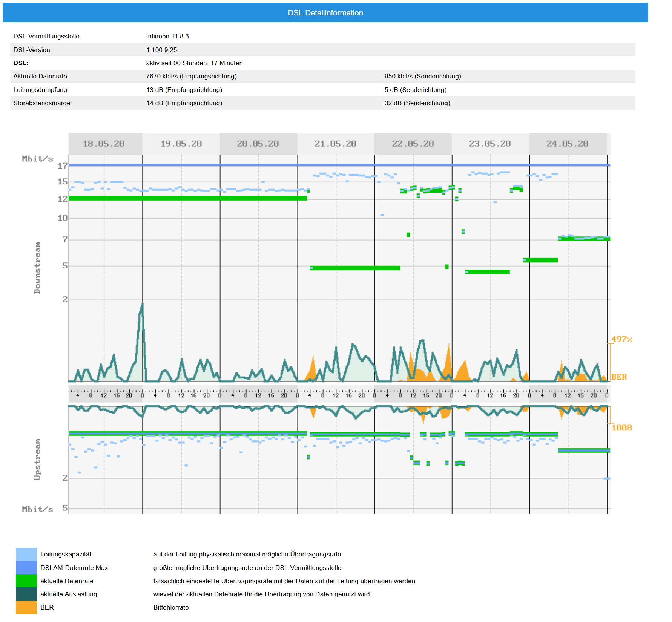Click the Störabstandsmarge row label
The width and height of the screenshot is (672, 622).
coord(43,103)
